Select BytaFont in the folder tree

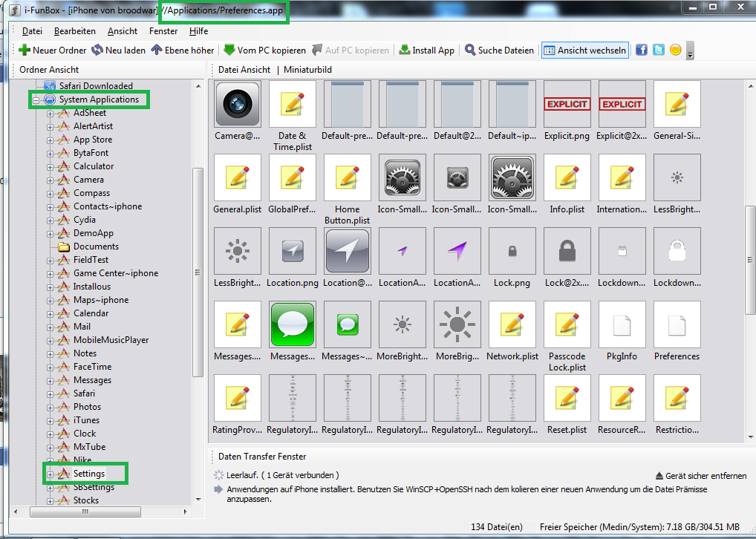pos(91,153)
